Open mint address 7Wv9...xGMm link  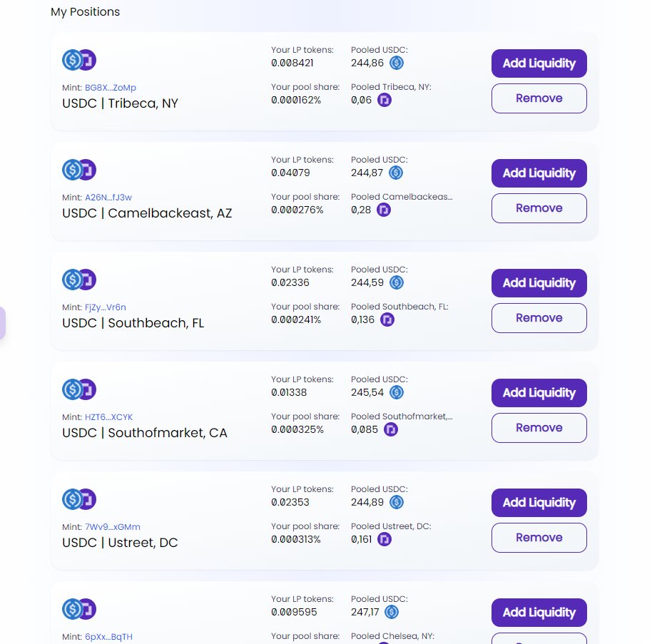112,526
